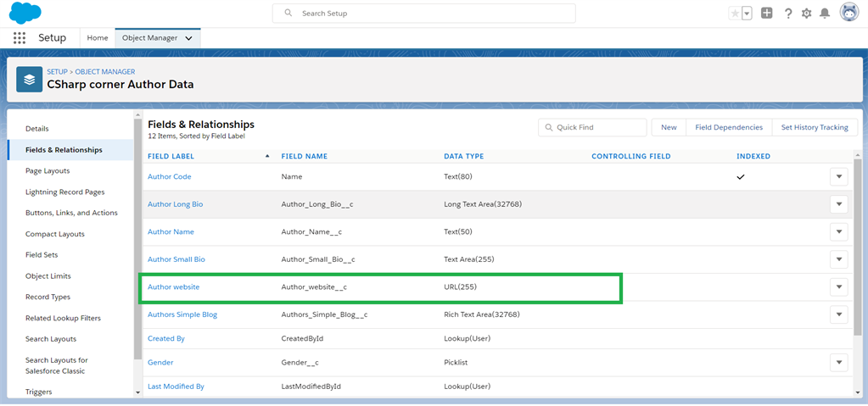
Task: Expand the Author Long Bio row actions menu
Action: (838, 204)
